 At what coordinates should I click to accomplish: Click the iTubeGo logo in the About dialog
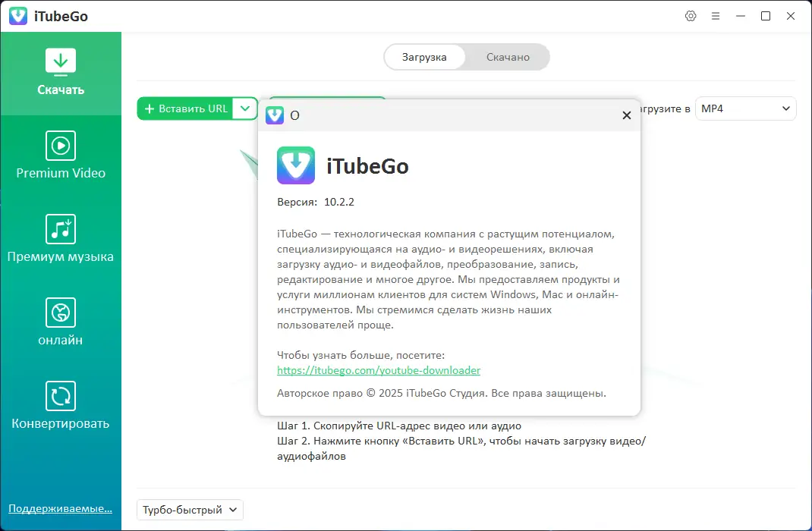295,165
